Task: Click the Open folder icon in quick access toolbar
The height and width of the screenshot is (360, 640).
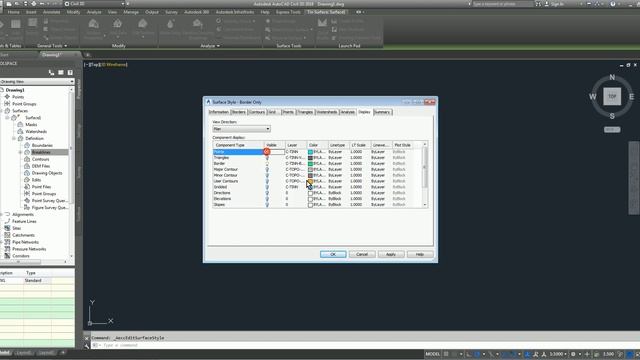Action: click(x=17, y=4)
